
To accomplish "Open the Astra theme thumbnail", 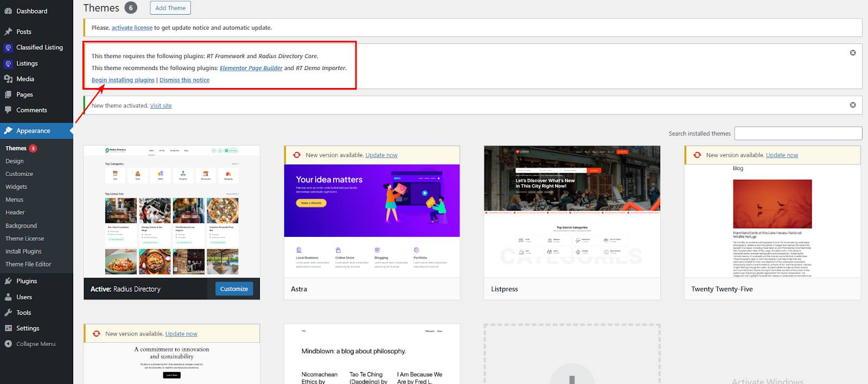I will tap(372, 221).
